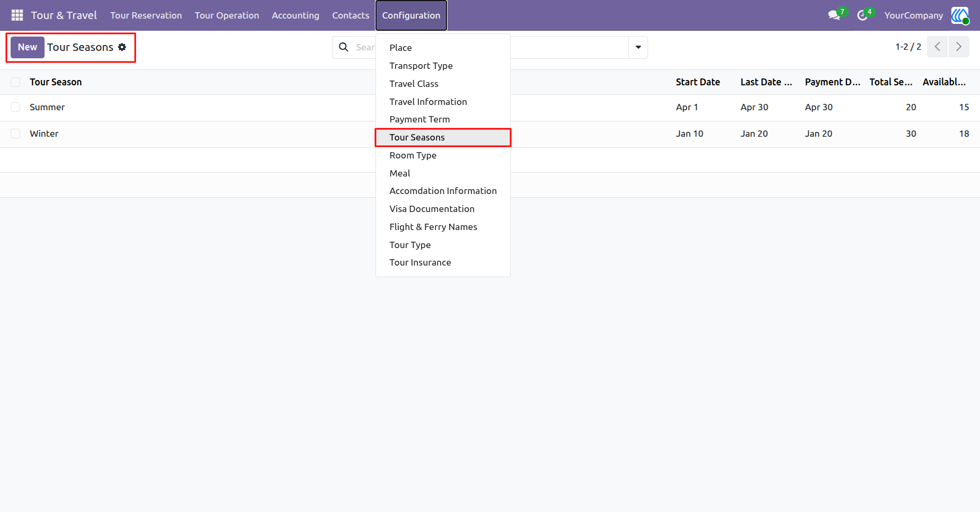Select Tour Insurance menu entry
980x512 pixels.
click(443, 262)
